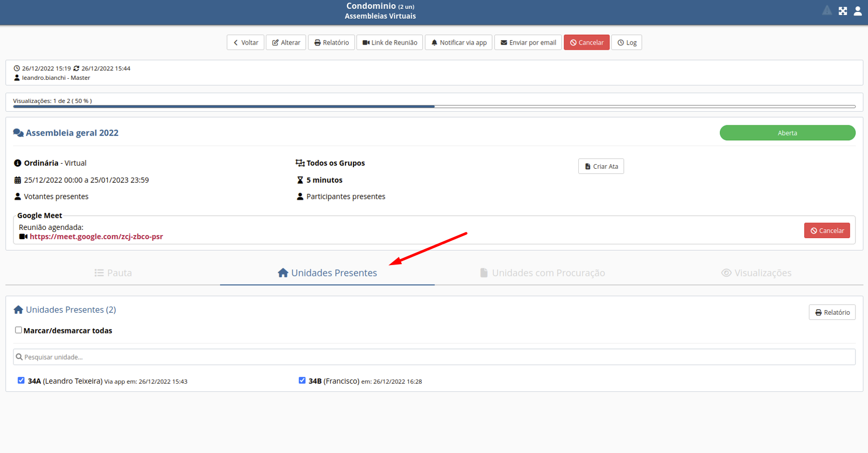Toggle fullscreen with the expand icon

click(x=843, y=11)
